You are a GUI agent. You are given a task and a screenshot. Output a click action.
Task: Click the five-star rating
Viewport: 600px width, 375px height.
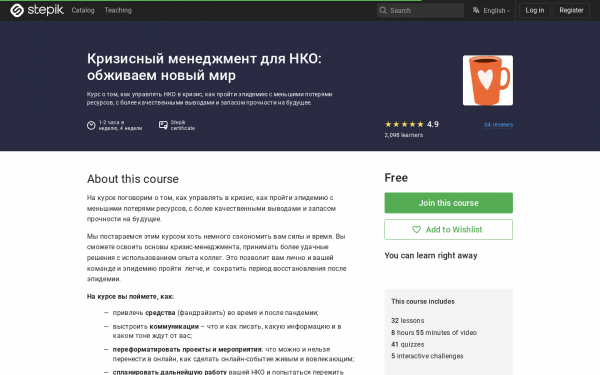404,124
